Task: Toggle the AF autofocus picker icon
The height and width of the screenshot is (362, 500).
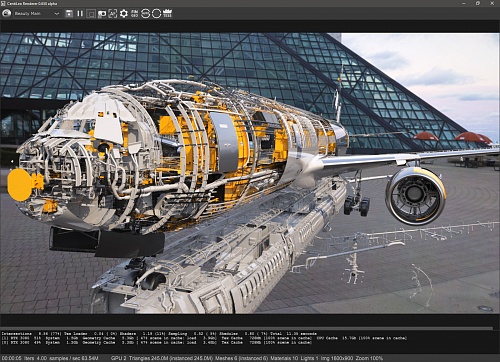Action: coord(113,14)
